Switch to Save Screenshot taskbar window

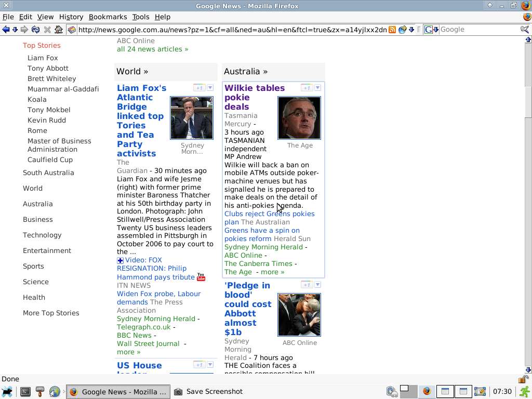[209, 392]
